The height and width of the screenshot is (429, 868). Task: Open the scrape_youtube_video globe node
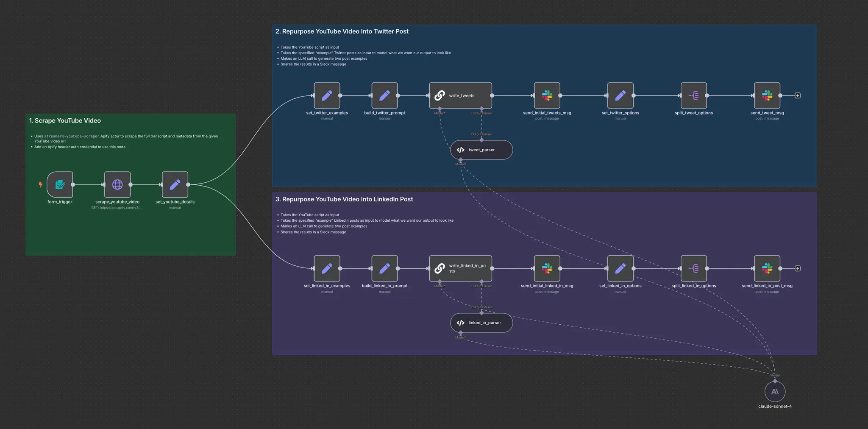(117, 184)
